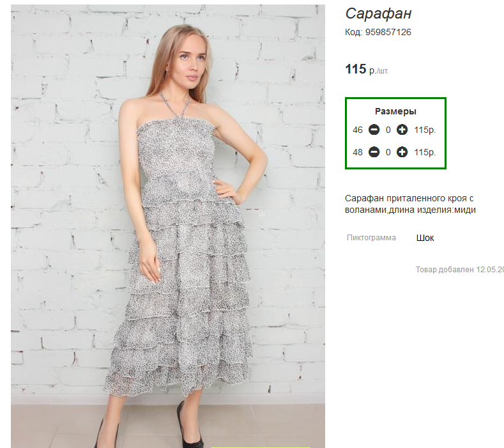Select the size 46 quantity value
This screenshot has height=448, width=504.
(388, 130)
